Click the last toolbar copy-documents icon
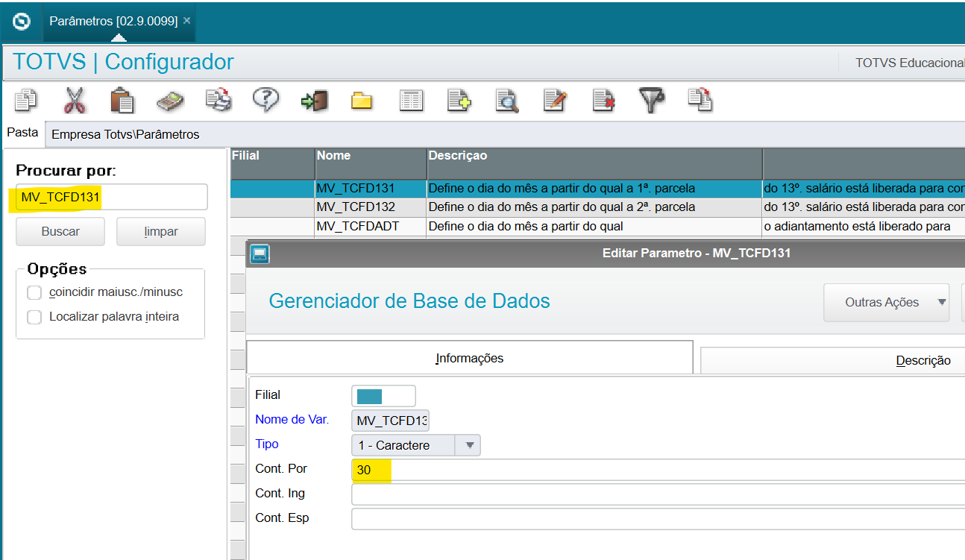Image resolution: width=965 pixels, height=560 pixels. pyautogui.click(x=700, y=99)
